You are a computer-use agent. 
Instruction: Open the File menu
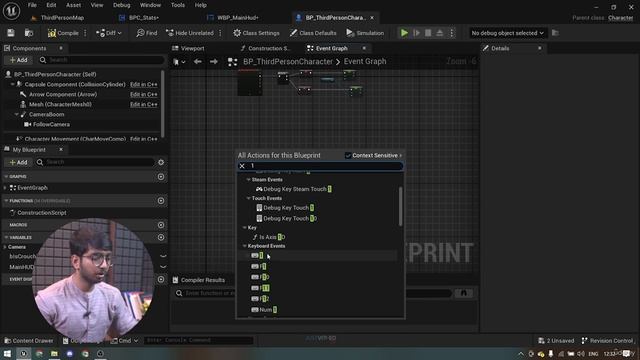[32, 5]
